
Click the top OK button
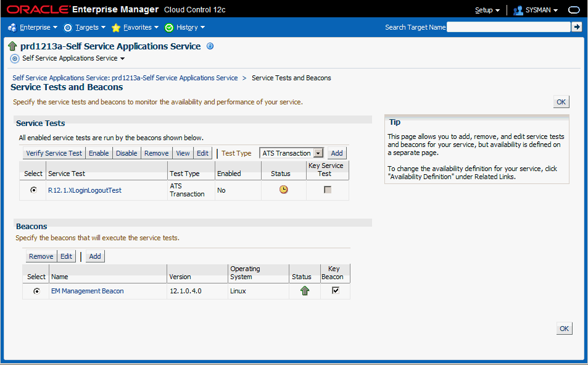[561, 102]
